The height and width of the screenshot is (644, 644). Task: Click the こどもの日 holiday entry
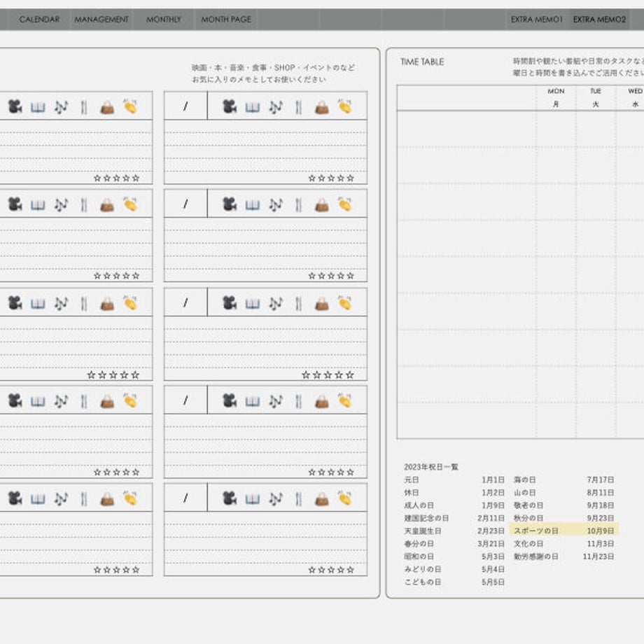pos(423,582)
